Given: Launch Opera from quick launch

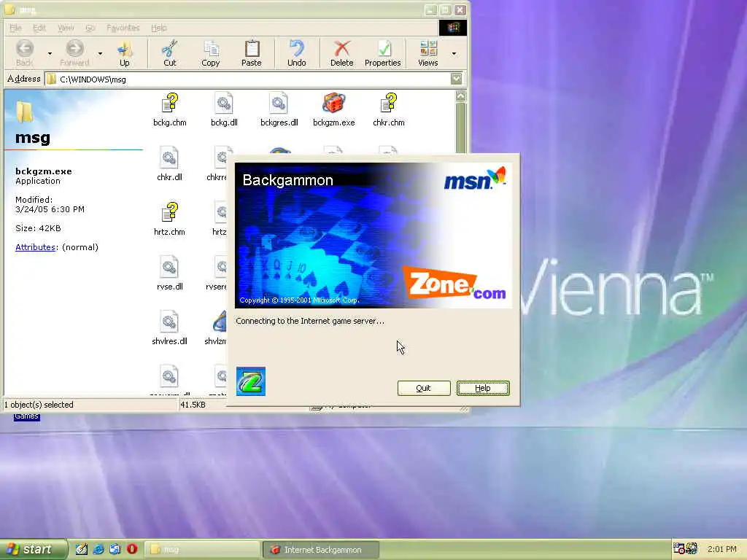Looking at the screenshot, I should [132, 549].
